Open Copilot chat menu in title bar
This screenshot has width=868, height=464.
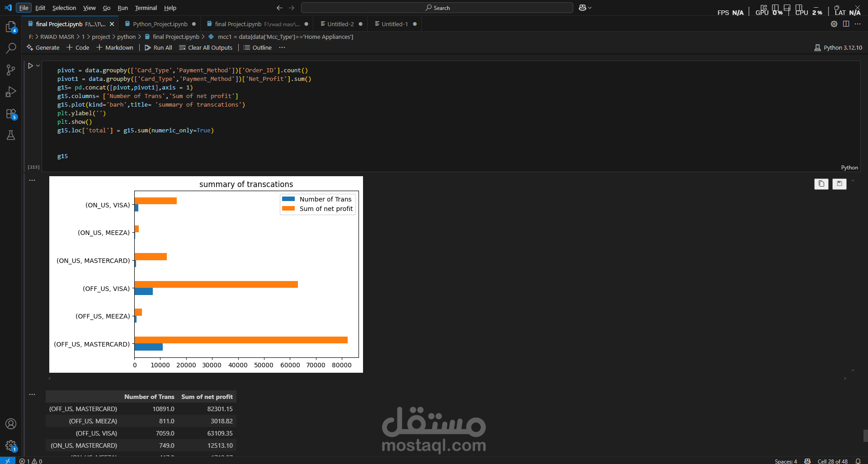click(x=585, y=8)
